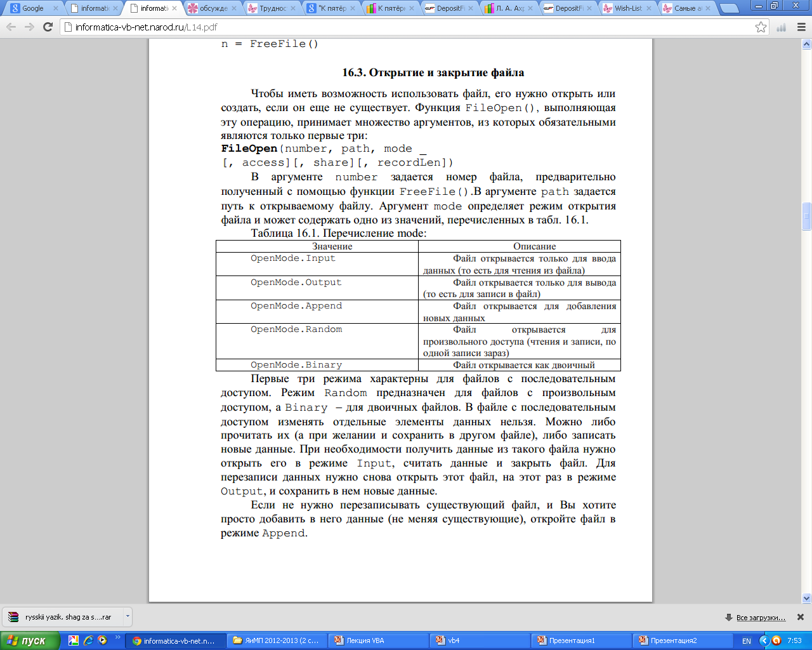Launch Windows Media Player from quick launch

(x=103, y=640)
